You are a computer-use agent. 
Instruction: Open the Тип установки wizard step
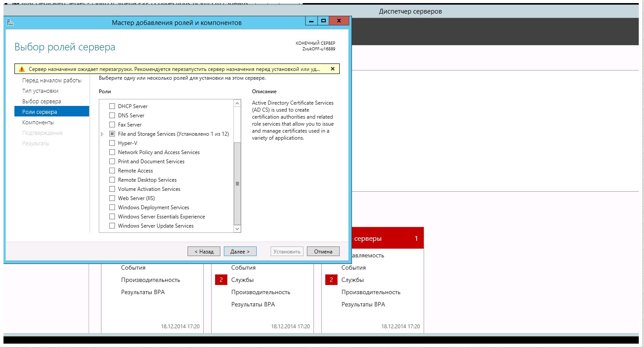(40, 91)
